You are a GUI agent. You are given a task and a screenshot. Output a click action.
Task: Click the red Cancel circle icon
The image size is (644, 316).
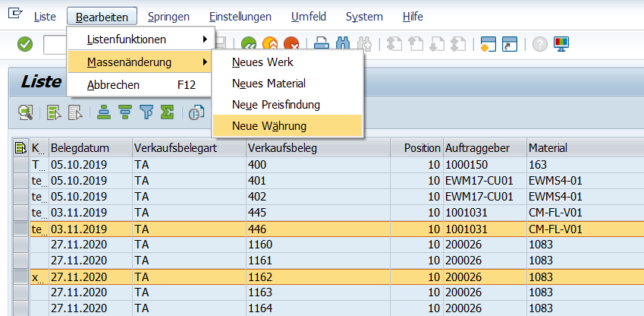tap(291, 43)
